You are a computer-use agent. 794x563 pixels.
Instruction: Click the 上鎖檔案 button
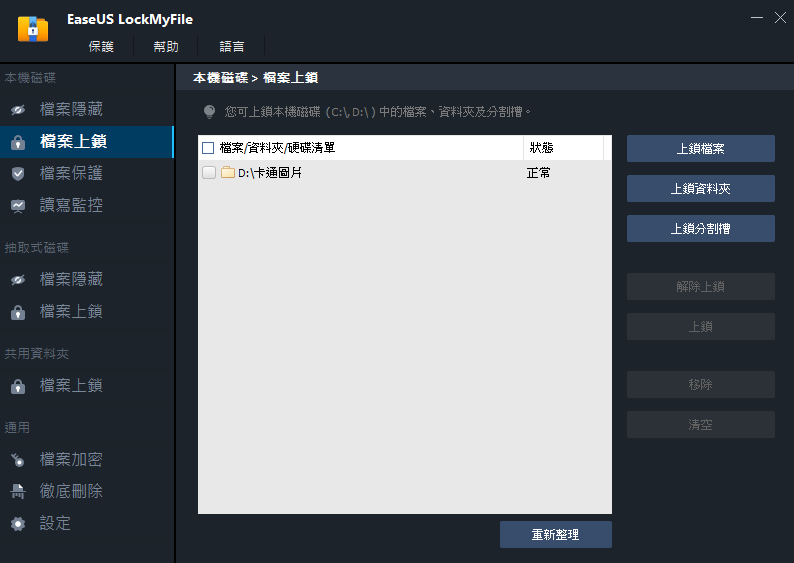pyautogui.click(x=701, y=148)
